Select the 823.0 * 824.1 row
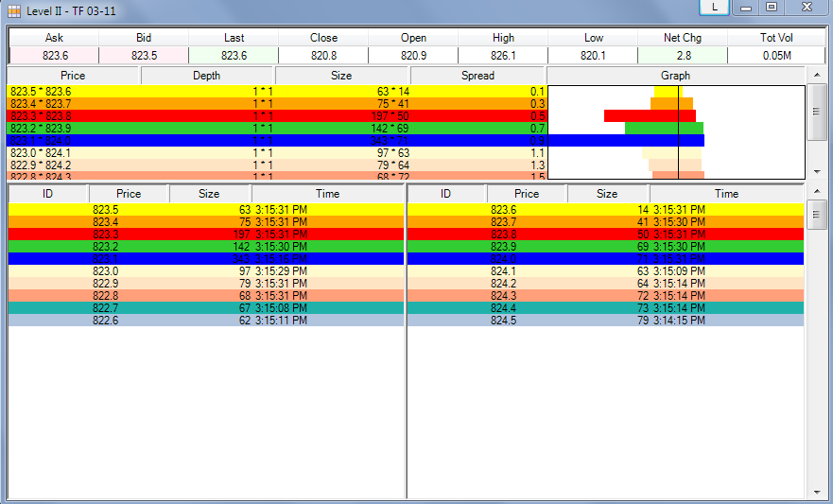833x504 pixels. click(x=277, y=153)
